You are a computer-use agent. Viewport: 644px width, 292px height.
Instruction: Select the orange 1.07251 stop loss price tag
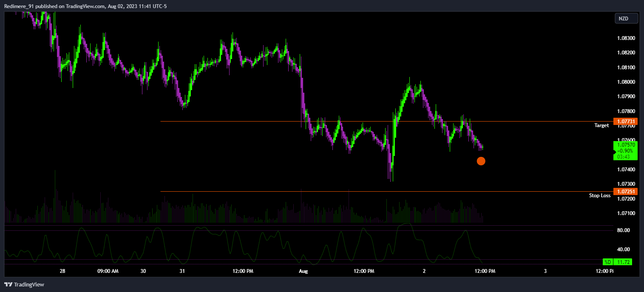tap(626, 192)
